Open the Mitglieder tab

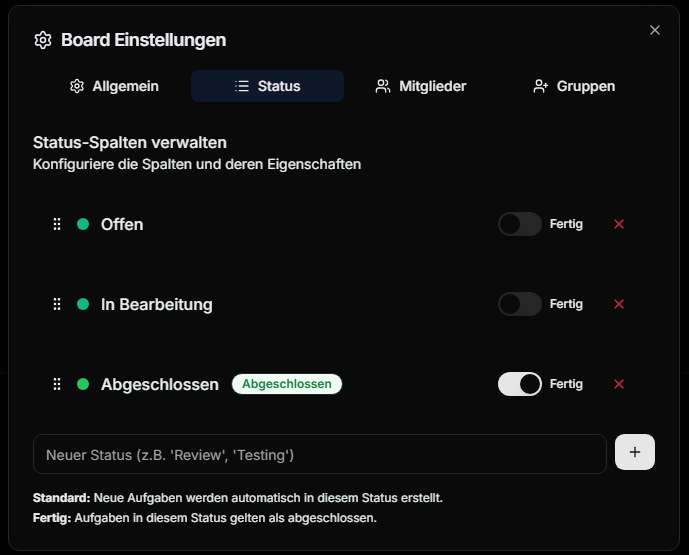tap(421, 86)
